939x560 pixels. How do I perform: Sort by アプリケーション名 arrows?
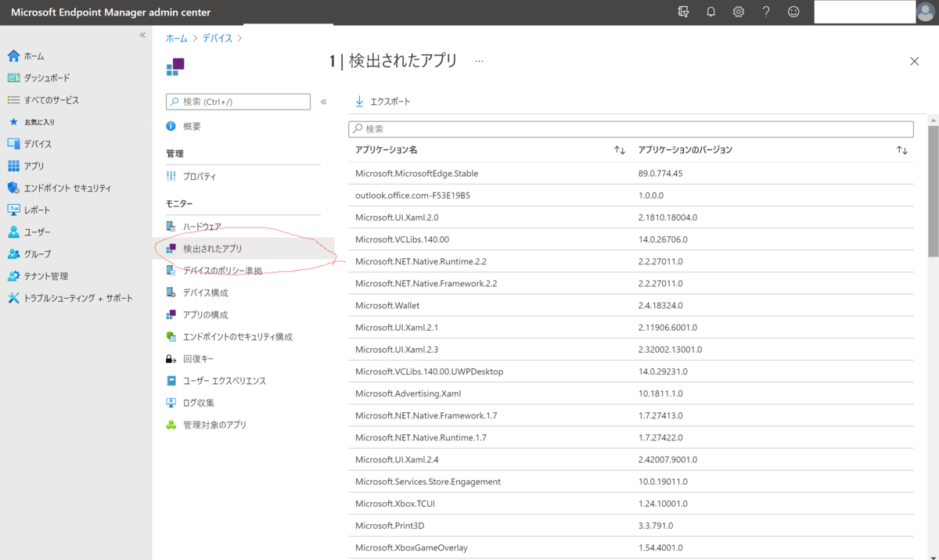(x=620, y=150)
